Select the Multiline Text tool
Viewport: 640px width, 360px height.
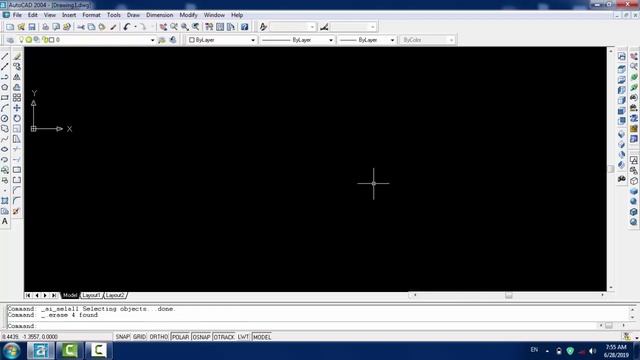pyautogui.click(x=4, y=222)
